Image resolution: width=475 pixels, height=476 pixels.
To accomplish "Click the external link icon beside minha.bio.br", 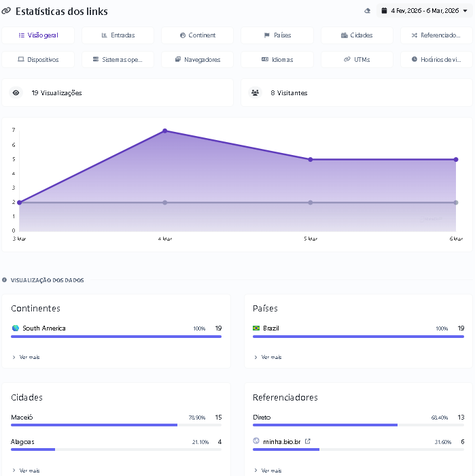I will tap(308, 441).
